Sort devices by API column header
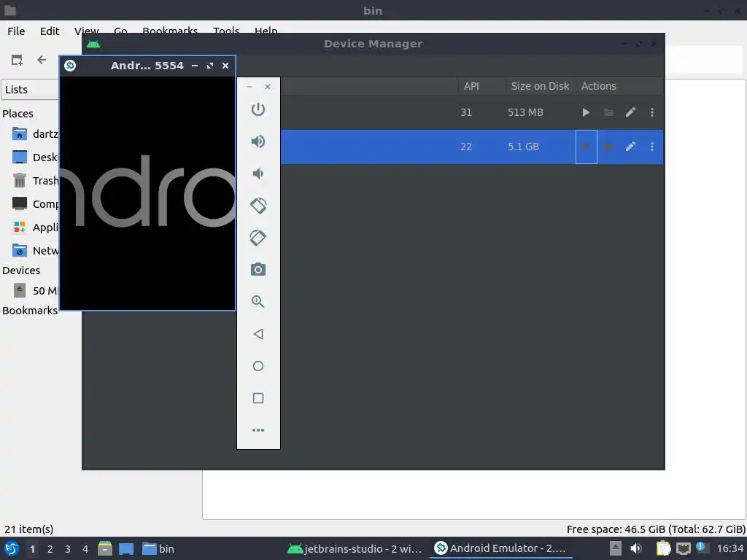Screen dimensions: 747x560 tap(481, 86)
